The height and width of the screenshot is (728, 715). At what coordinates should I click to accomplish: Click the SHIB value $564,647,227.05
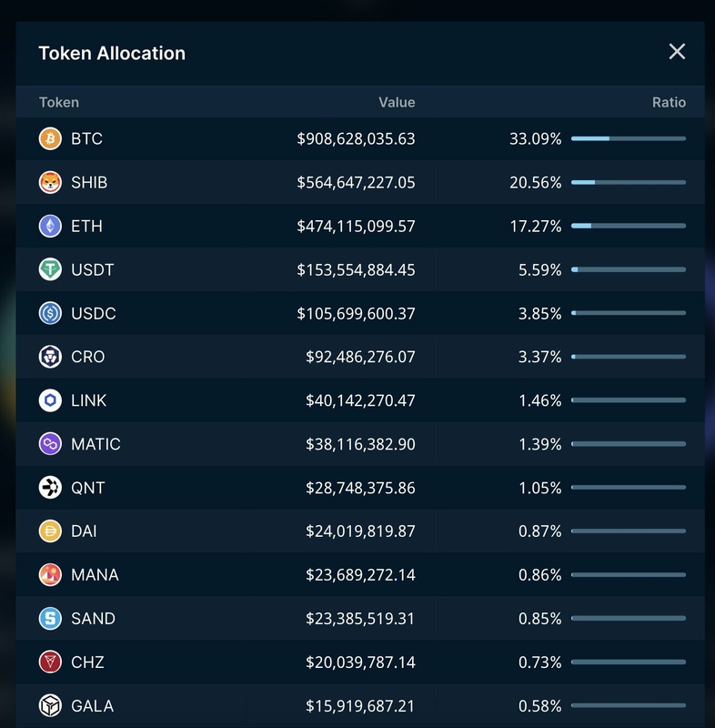tap(356, 182)
